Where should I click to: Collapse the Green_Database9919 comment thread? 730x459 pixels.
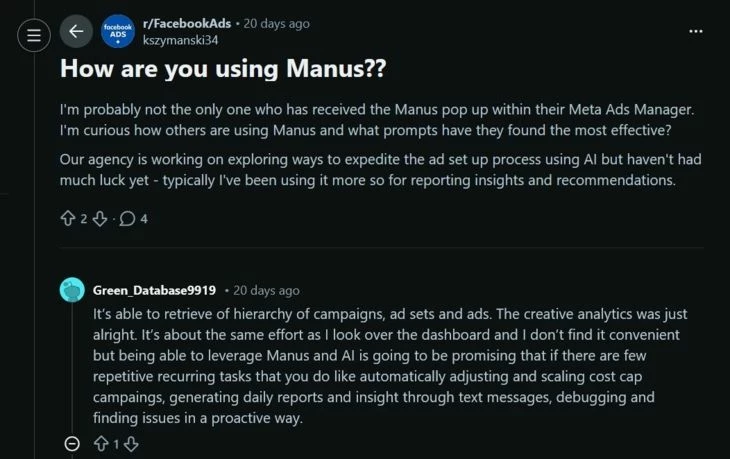point(71,444)
